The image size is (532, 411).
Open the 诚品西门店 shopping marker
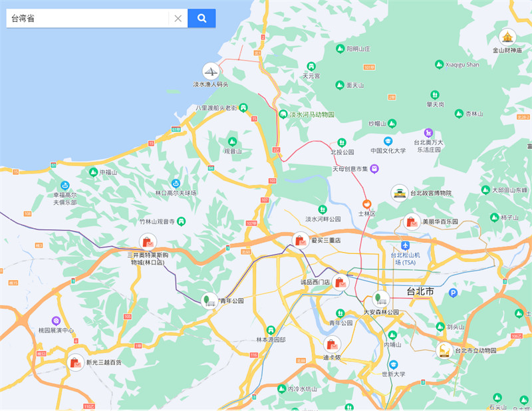coord(340,282)
